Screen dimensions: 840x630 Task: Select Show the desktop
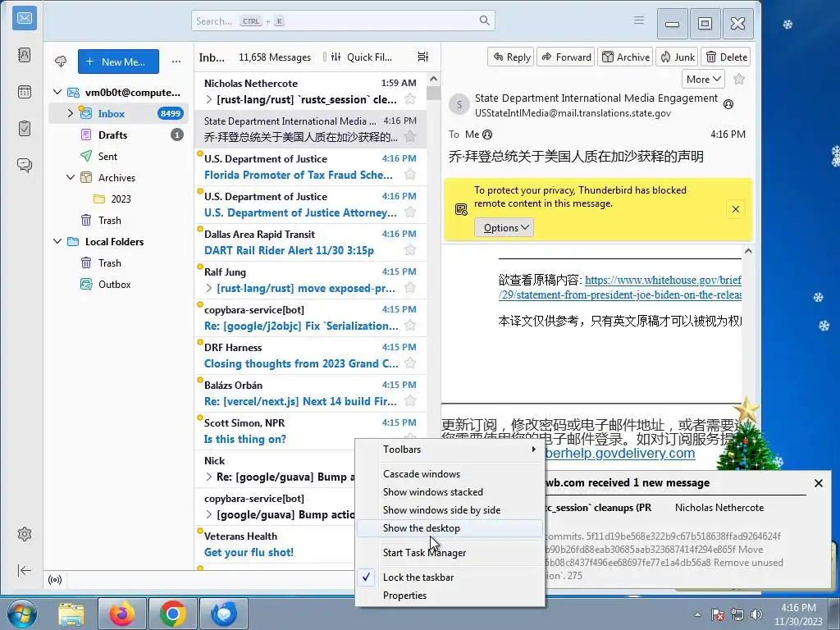pos(450,528)
